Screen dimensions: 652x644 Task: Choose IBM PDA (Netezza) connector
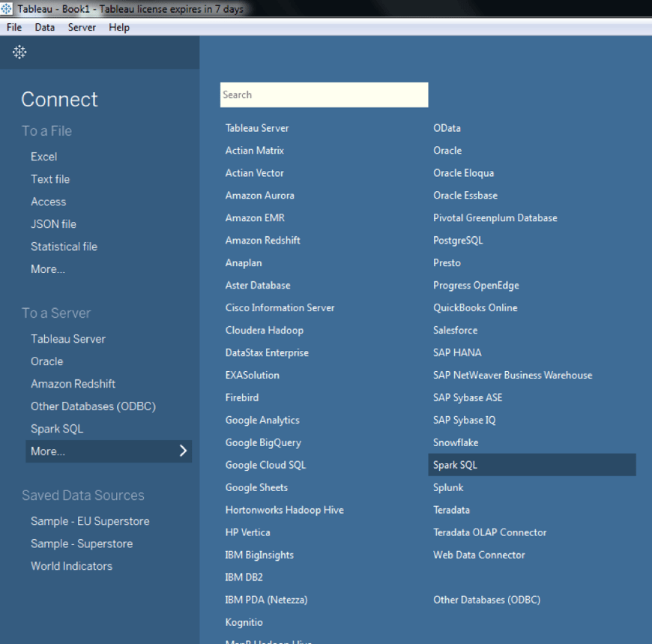click(267, 600)
